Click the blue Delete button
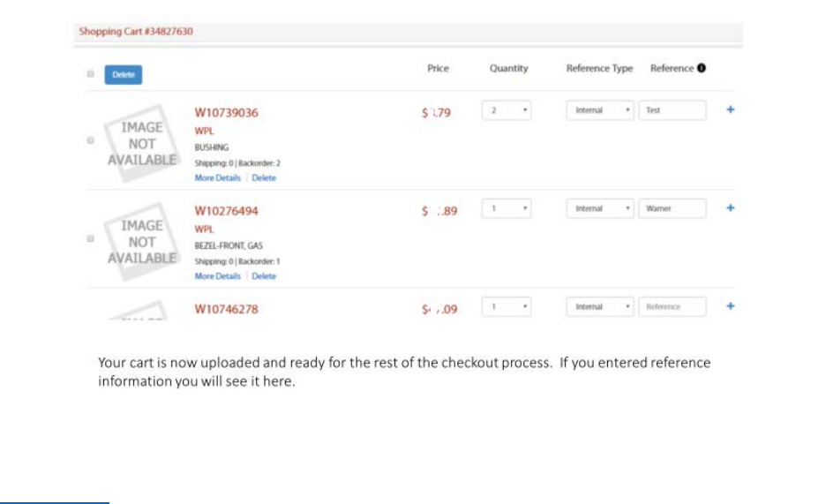 coord(124,75)
